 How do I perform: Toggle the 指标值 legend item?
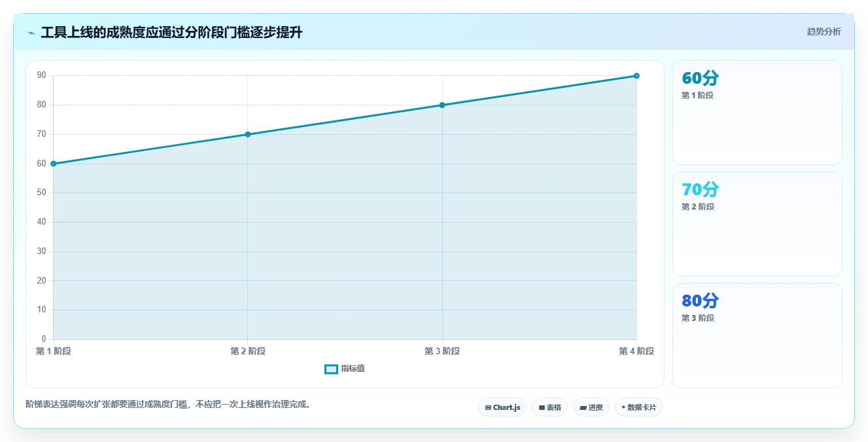click(x=345, y=369)
